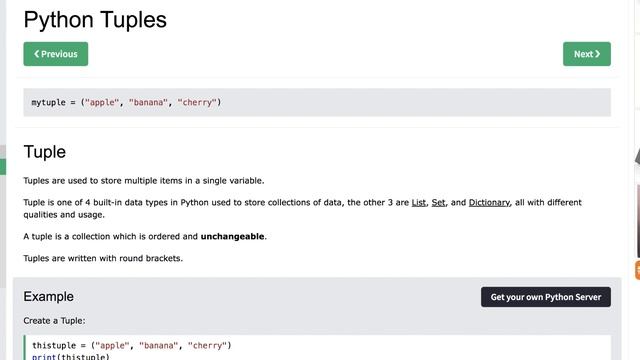Screen dimensions: 640x360
Task: Select the green highlighted item in the left sidebar
Action: tap(3, 167)
